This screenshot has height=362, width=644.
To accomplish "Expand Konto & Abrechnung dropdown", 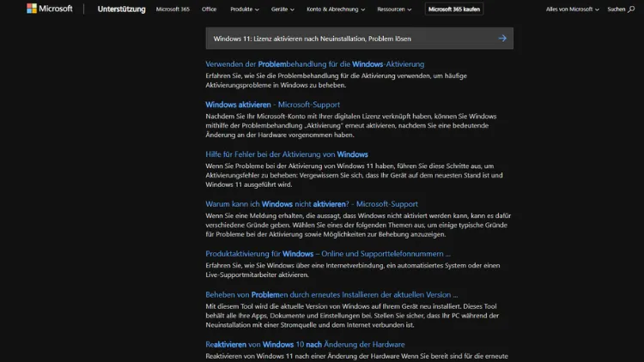I will 336,9.
